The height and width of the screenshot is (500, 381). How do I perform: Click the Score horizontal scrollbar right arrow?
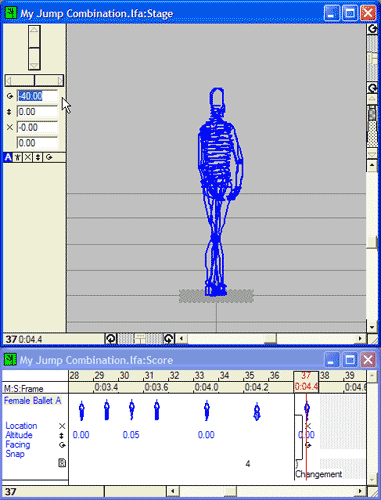coord(360,491)
